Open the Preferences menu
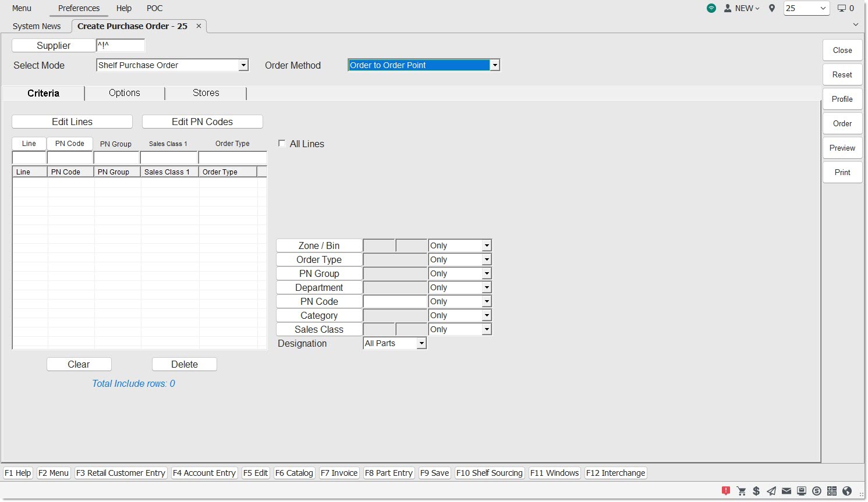868x502 pixels. click(x=79, y=8)
